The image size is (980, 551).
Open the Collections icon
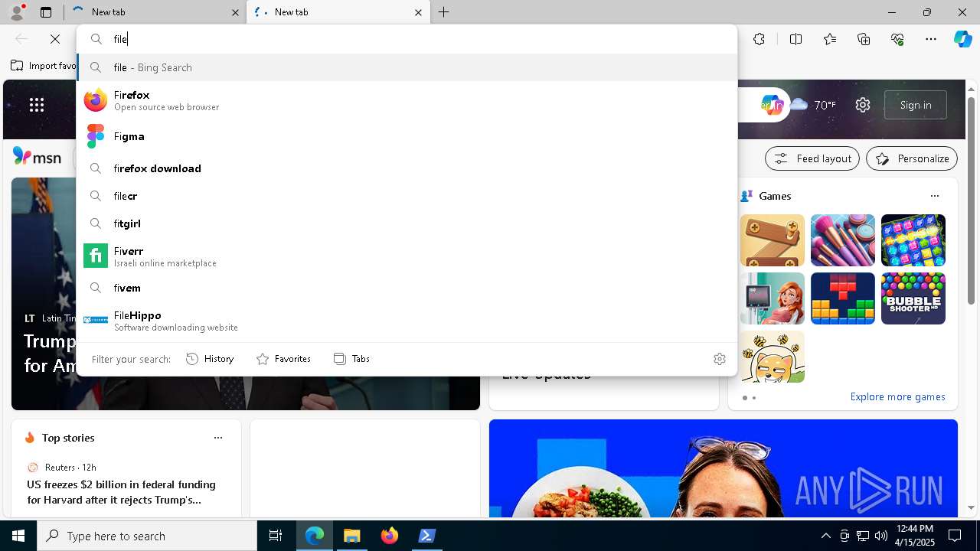click(864, 39)
